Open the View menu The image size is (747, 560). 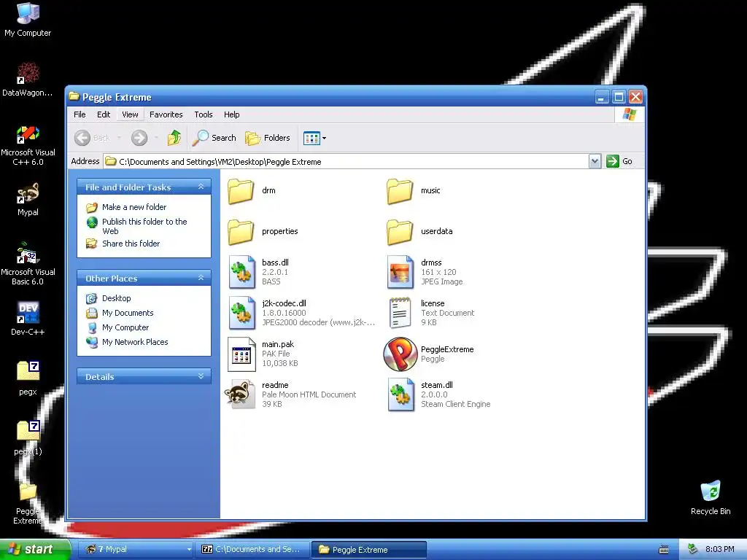tap(130, 114)
